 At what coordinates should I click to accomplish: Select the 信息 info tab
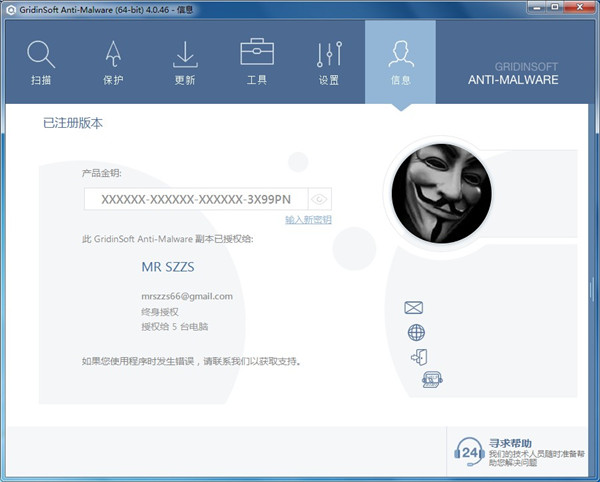400,62
